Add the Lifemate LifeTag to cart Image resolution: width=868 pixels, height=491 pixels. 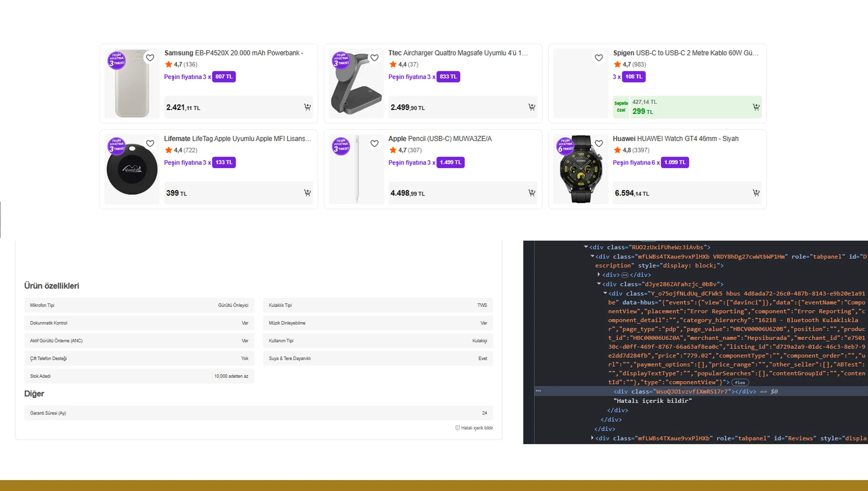click(x=307, y=193)
